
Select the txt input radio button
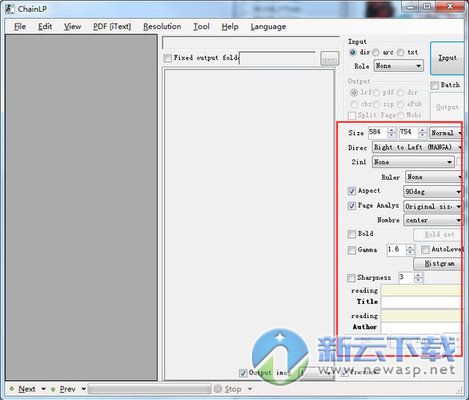400,52
